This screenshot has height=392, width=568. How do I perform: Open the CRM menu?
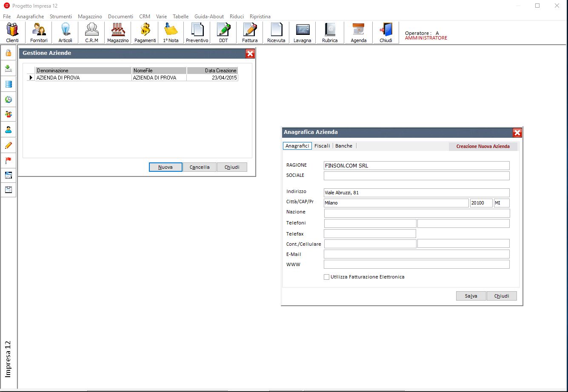(145, 17)
